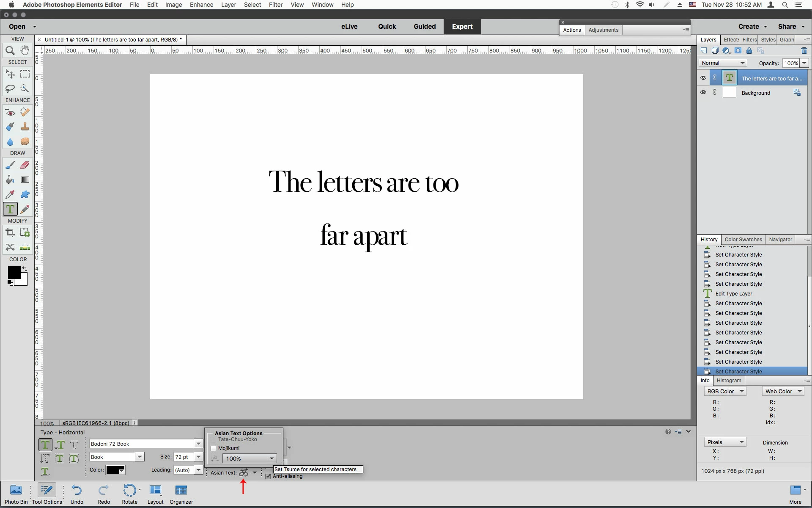
Task: Pick the Lasso tool
Action: (10, 88)
